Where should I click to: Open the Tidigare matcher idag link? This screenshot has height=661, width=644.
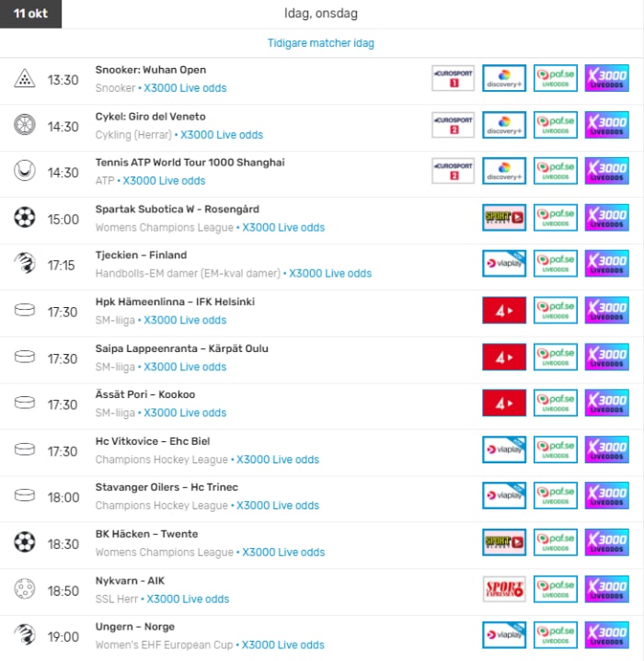(x=321, y=43)
